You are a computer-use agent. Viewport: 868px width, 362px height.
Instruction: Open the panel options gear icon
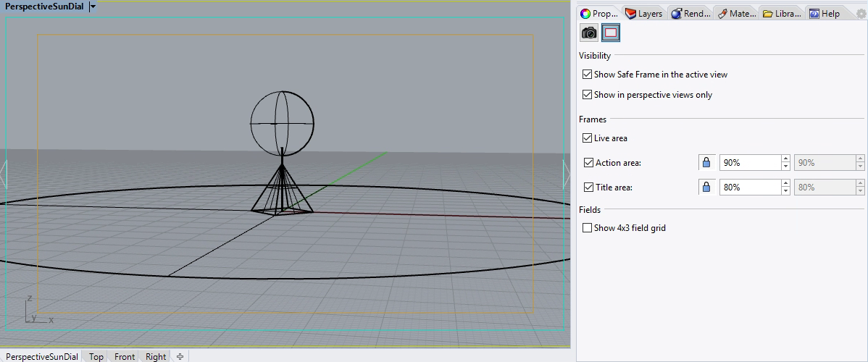(x=861, y=14)
